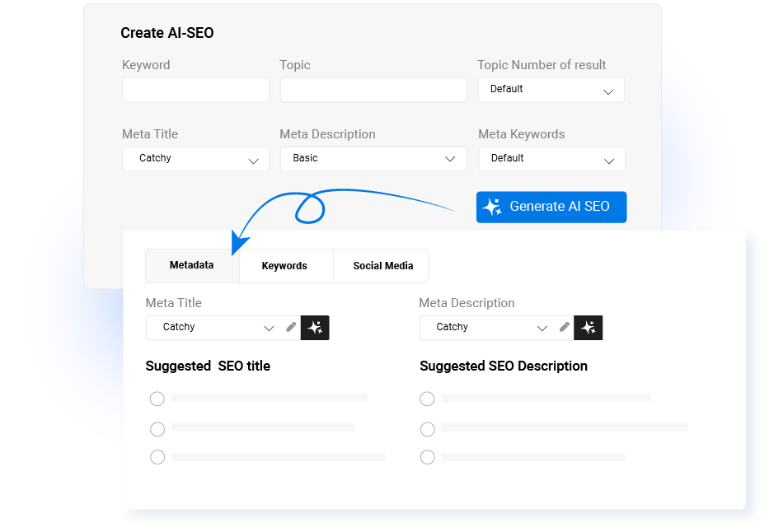Screen dimensions: 769x532
Task: Expand the Meta Keywords Default dropdown
Action: pyautogui.click(x=551, y=159)
